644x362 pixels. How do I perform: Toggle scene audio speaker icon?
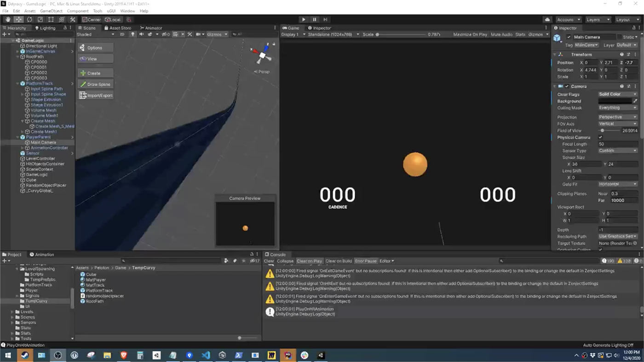pyautogui.click(x=141, y=34)
